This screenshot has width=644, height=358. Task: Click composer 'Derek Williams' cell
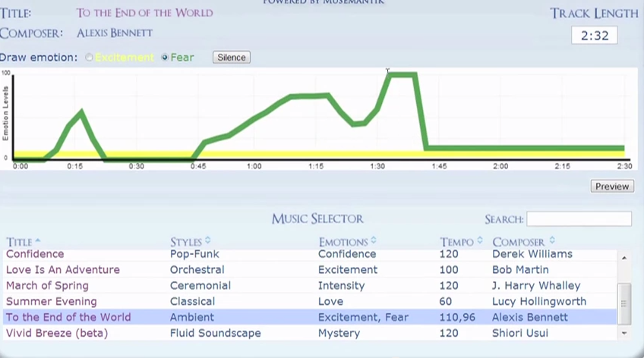(x=532, y=254)
